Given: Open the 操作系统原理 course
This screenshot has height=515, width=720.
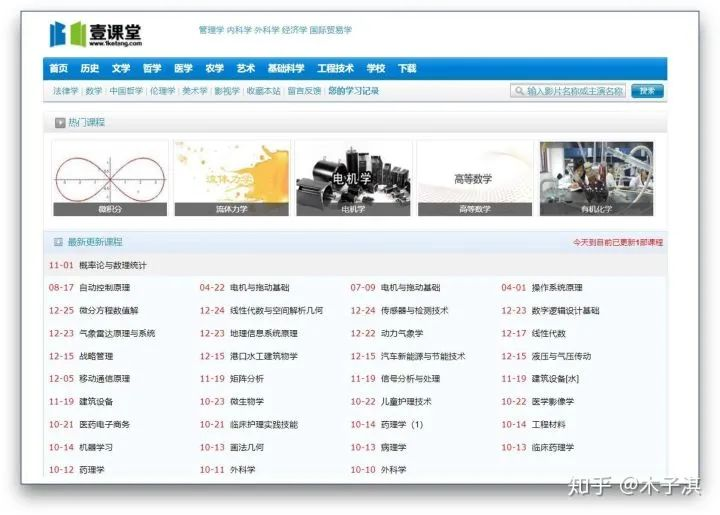Looking at the screenshot, I should pyautogui.click(x=557, y=288).
